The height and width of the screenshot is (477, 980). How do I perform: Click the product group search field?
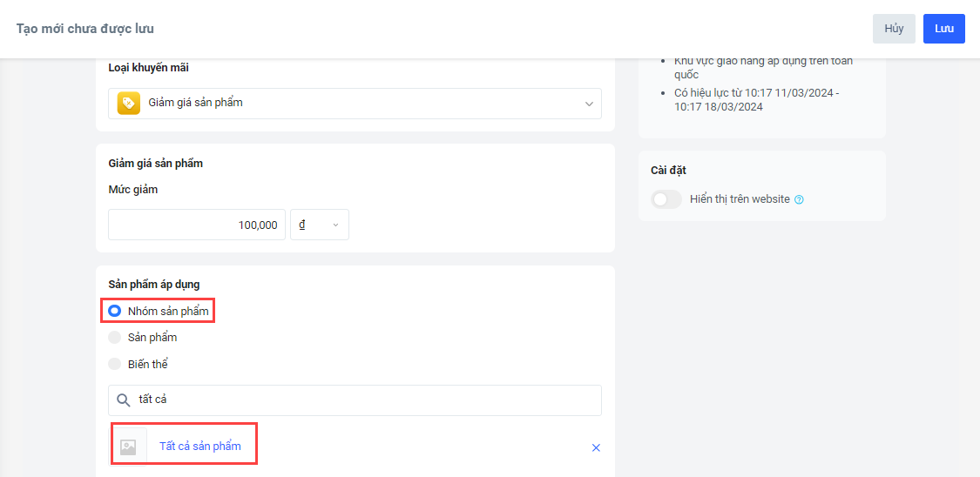366,400
